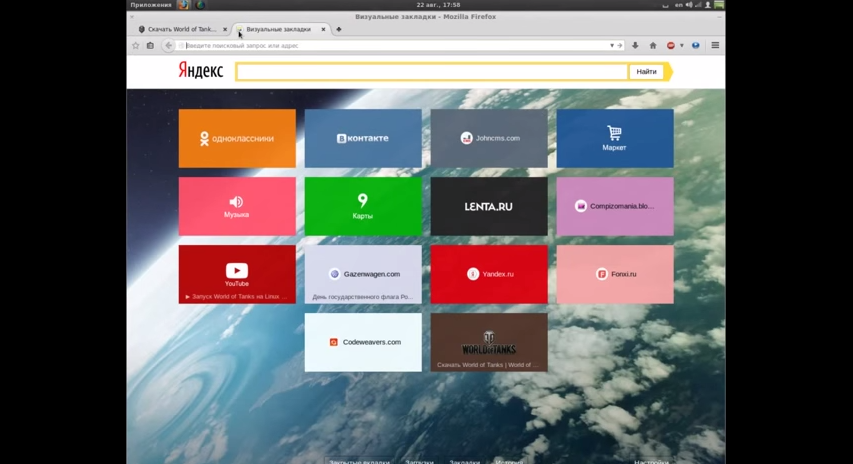
Task: Click the user icon in system tray
Action: (708, 5)
